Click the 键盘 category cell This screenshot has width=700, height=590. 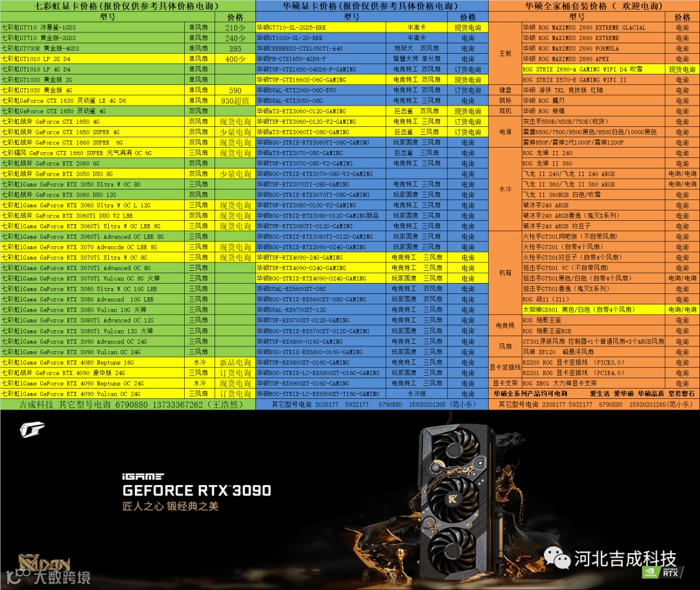pos(505,90)
